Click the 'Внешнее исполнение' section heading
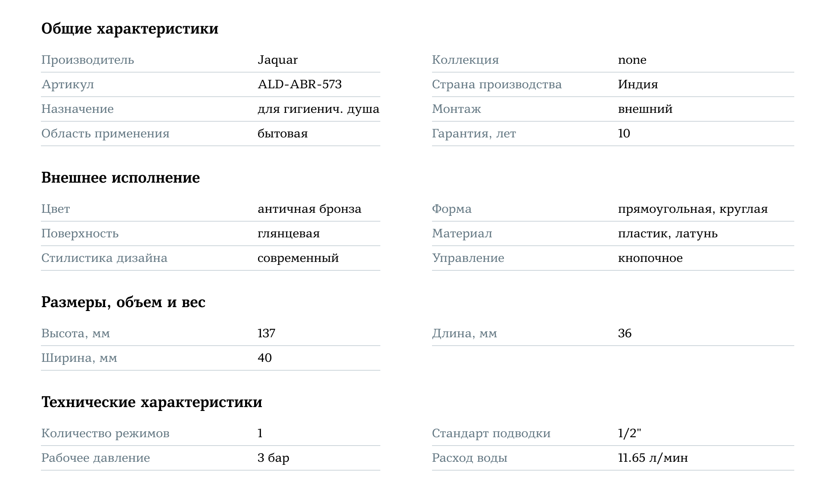Image resolution: width=827 pixels, height=504 pixels. click(x=121, y=178)
